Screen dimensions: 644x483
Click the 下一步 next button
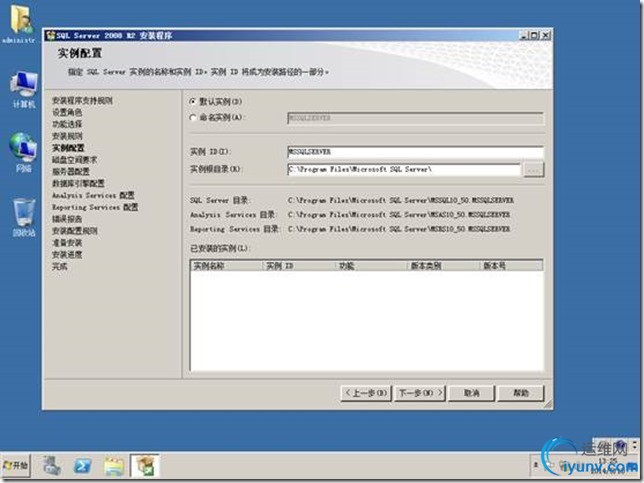point(420,393)
